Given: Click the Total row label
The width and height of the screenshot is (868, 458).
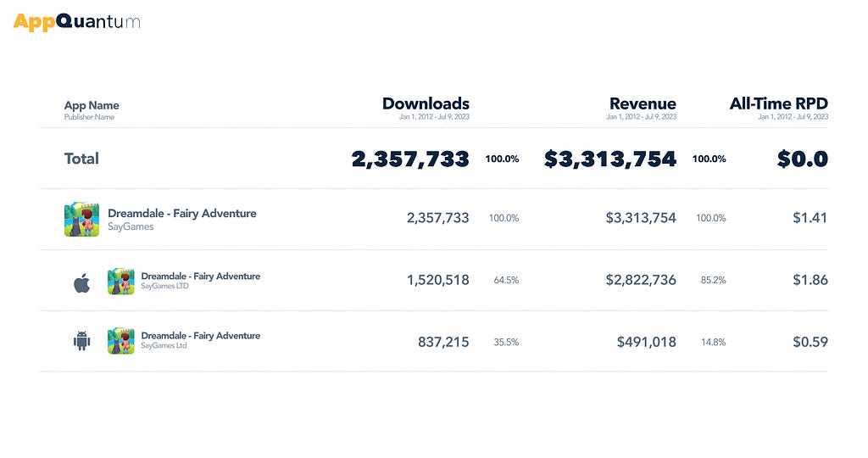Looking at the screenshot, I should pos(81,159).
